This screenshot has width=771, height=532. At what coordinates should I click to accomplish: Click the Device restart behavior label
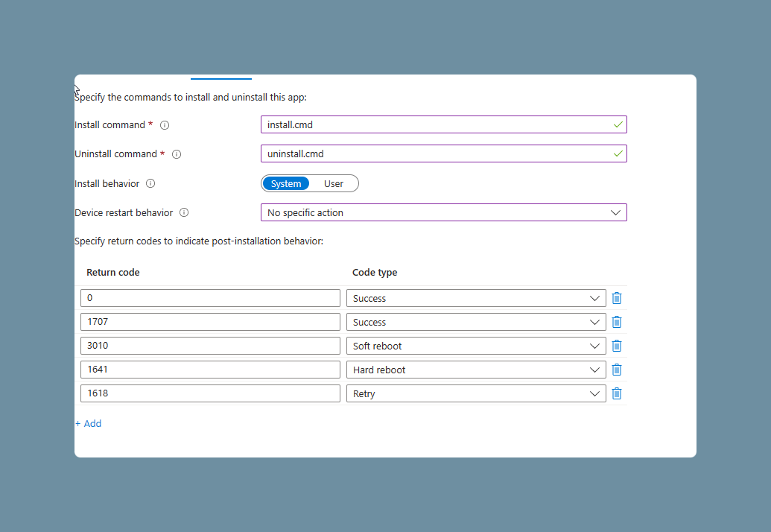click(124, 212)
